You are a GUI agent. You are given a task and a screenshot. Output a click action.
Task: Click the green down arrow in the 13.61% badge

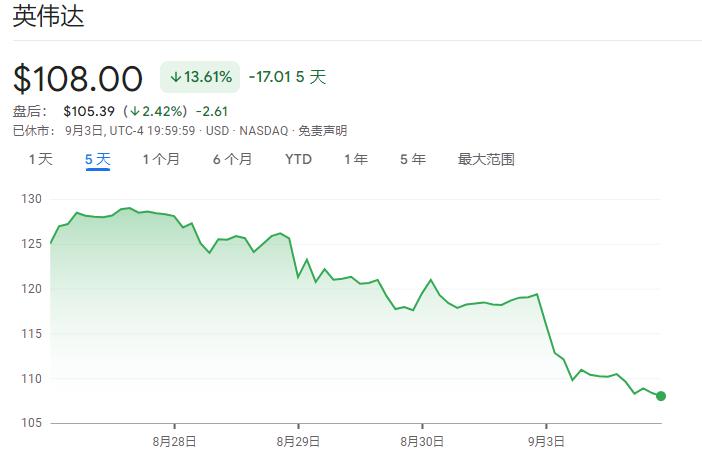click(x=175, y=77)
